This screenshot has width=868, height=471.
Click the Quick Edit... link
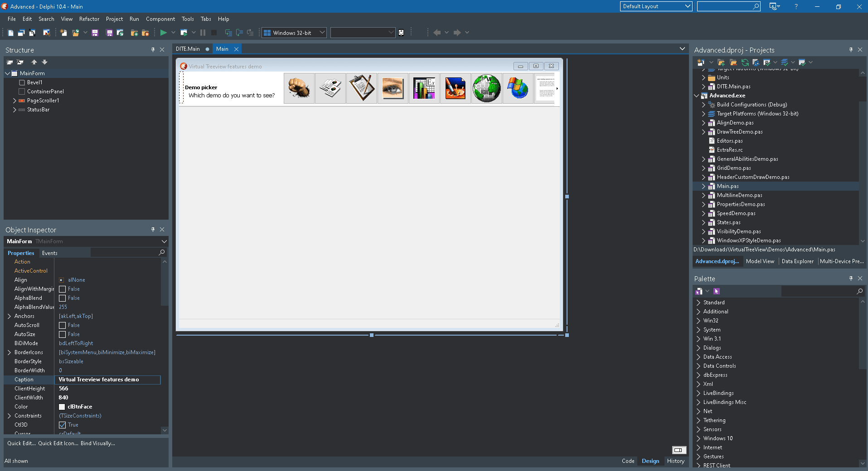click(21, 443)
